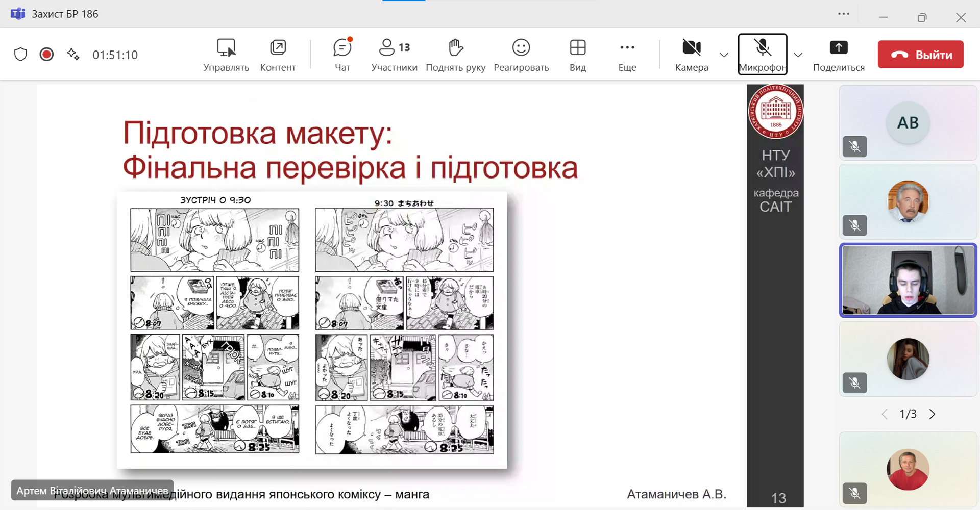Screen dimensions: 980x510
Task: Go to next participants page
Action: (x=933, y=414)
